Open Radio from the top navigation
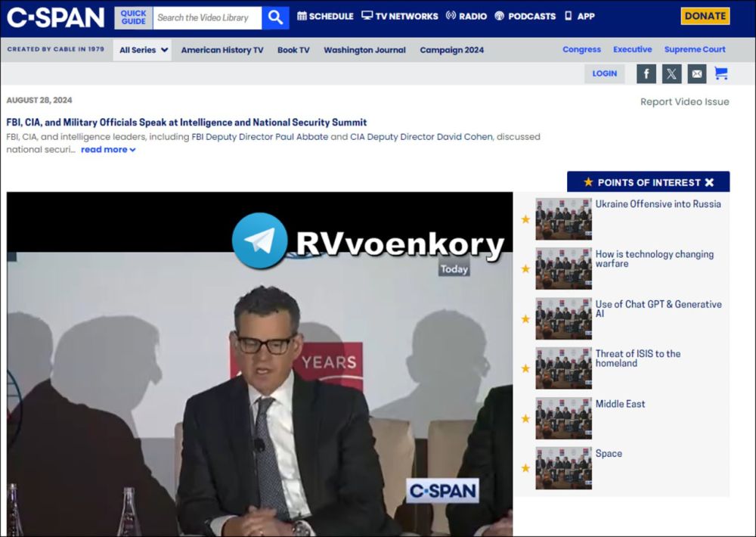 tap(466, 16)
